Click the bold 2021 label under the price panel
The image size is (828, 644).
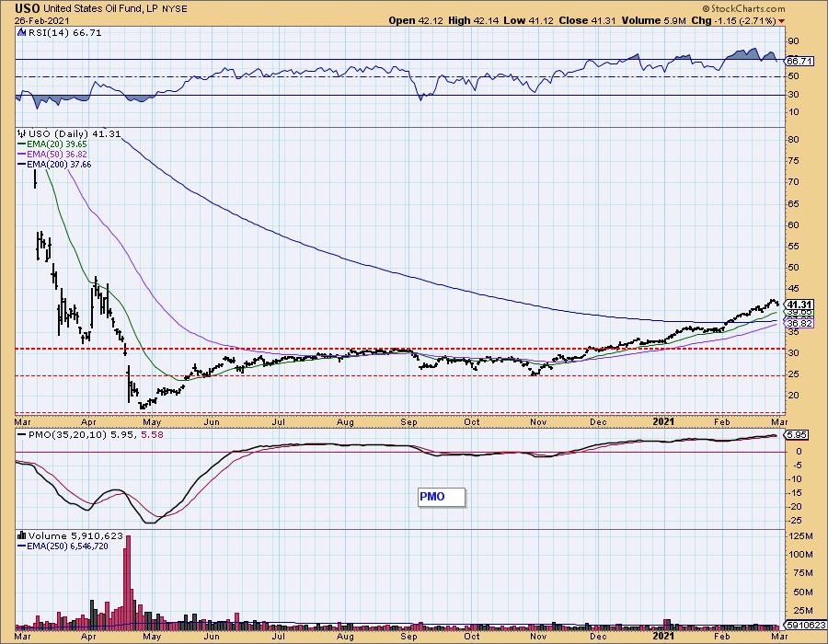663,421
